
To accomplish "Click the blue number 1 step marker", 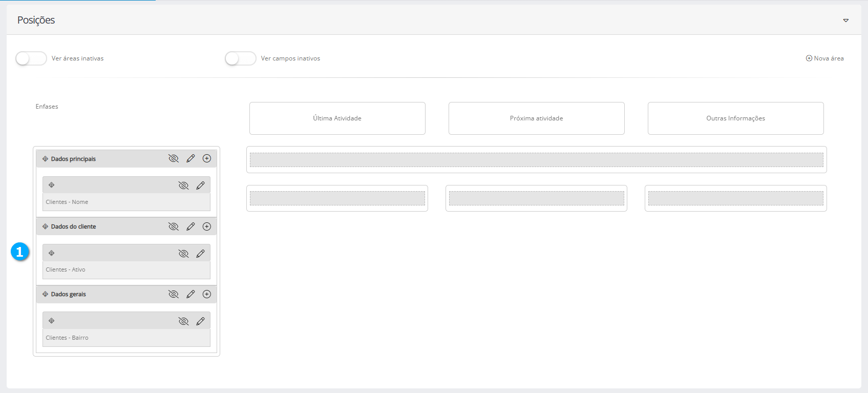I will (x=20, y=252).
